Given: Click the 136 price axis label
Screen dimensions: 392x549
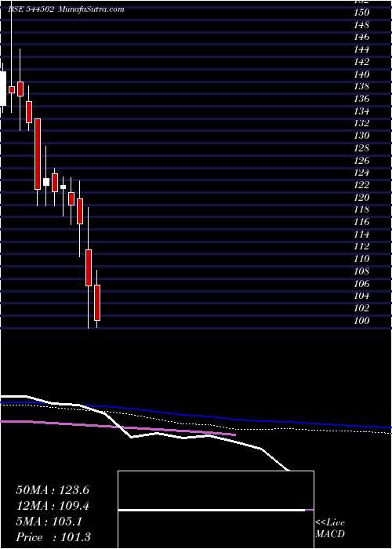Looking at the screenshot, I should pyautogui.click(x=361, y=99).
